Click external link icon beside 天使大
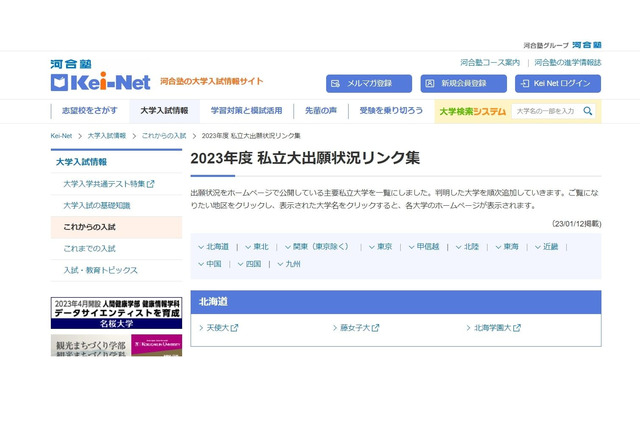 point(234,328)
